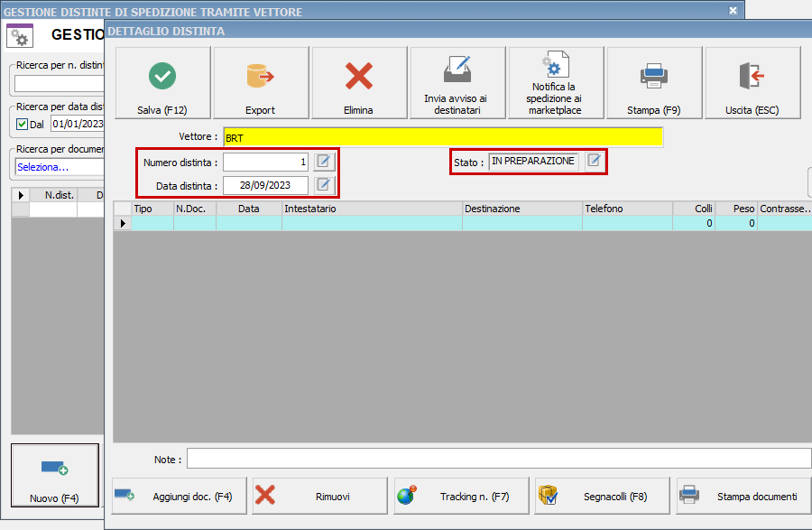Edit the Data distinta date icon
Image resolution: width=812 pixels, height=530 pixels.
pyautogui.click(x=324, y=185)
